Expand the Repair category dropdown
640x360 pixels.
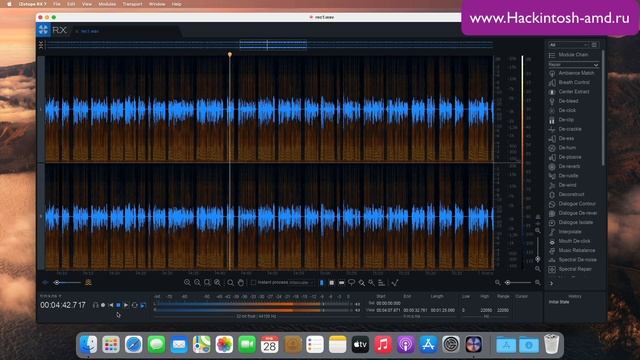click(x=573, y=64)
